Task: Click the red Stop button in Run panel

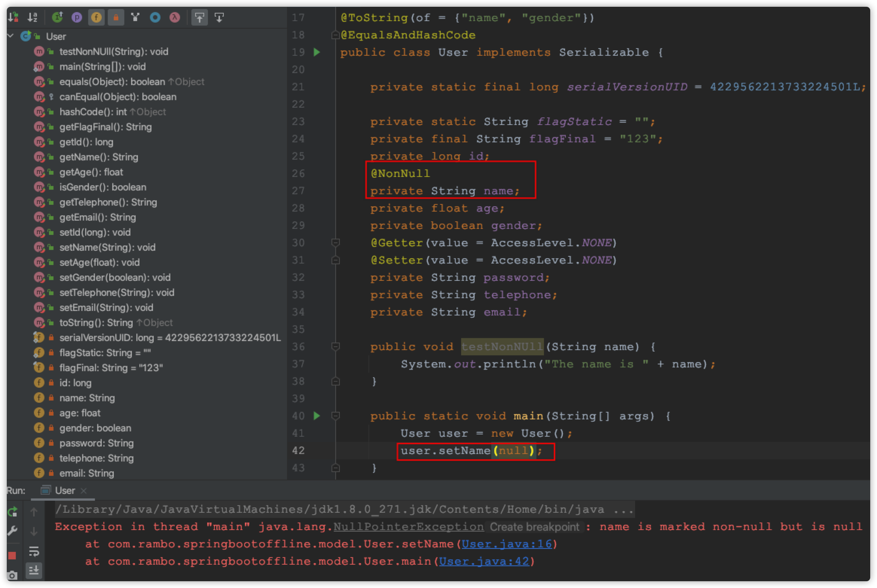Action: click(12, 556)
